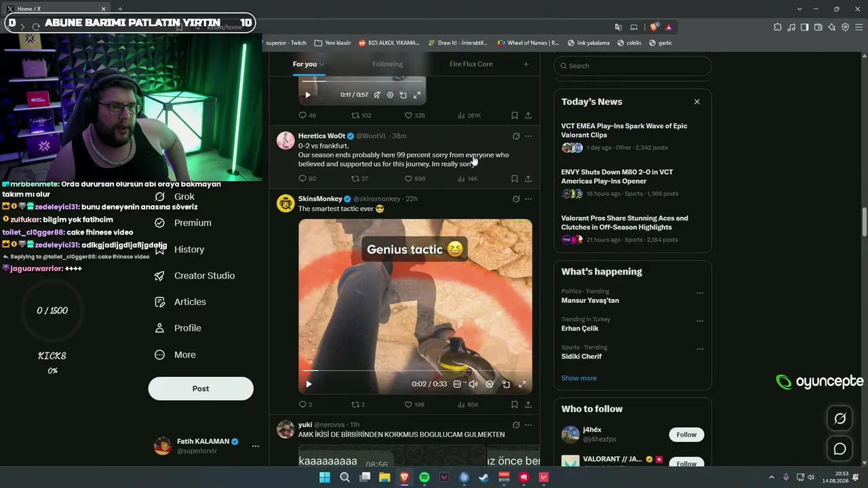Open options for Sidiki Cherif trend

point(700,349)
